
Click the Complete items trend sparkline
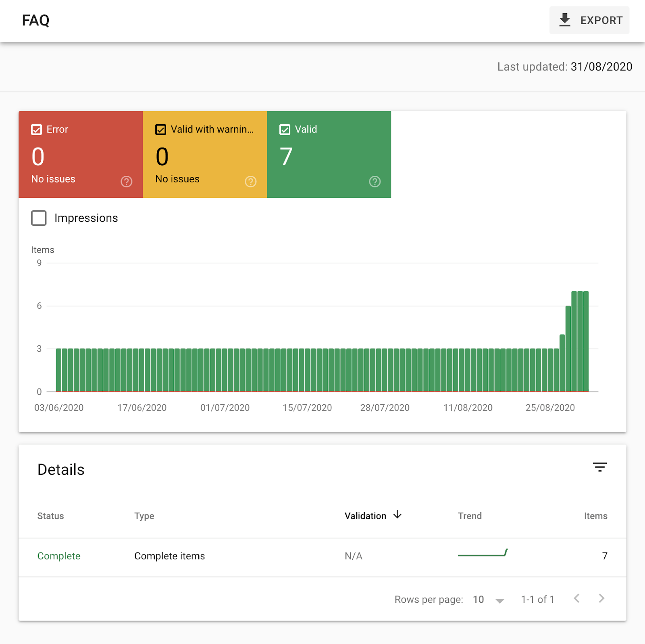coord(483,553)
